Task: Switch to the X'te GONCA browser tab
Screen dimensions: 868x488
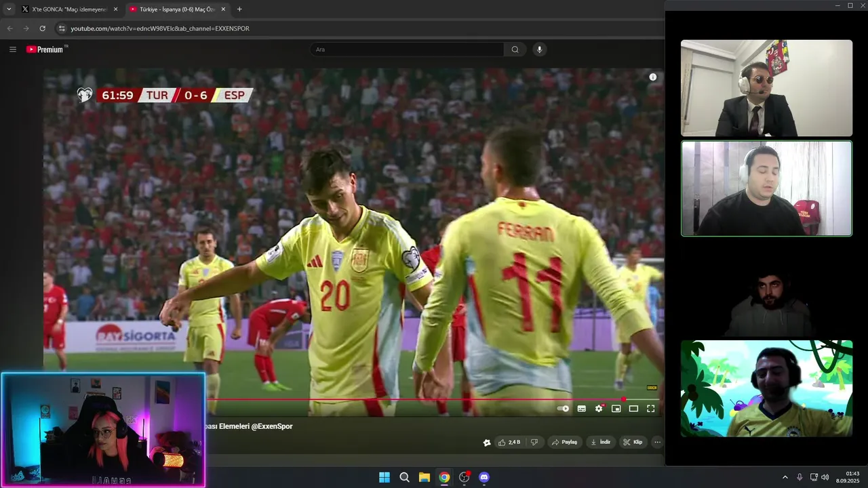Action: [71, 9]
